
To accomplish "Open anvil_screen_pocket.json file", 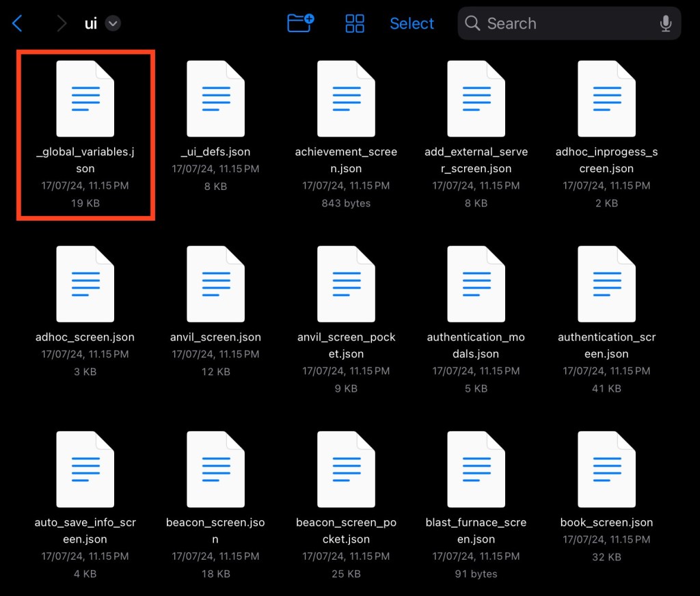I will (346, 284).
